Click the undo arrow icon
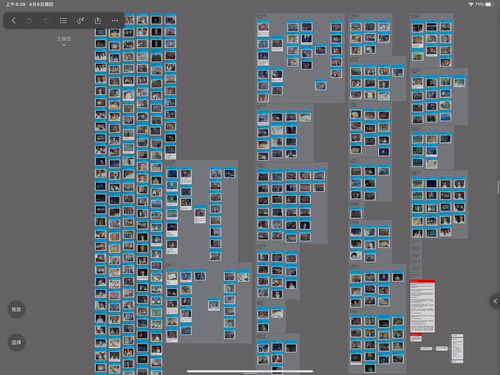 tap(29, 21)
